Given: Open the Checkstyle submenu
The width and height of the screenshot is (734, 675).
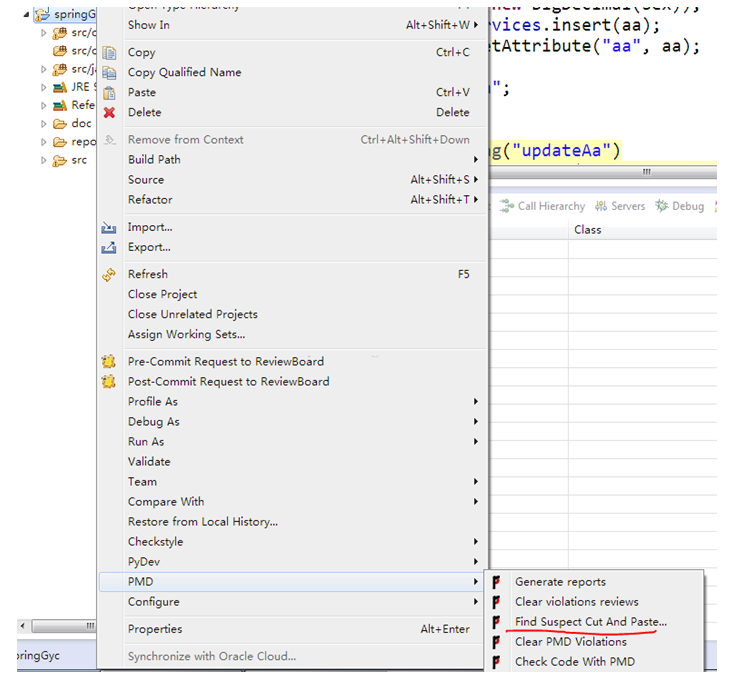Looking at the screenshot, I should (x=292, y=542).
